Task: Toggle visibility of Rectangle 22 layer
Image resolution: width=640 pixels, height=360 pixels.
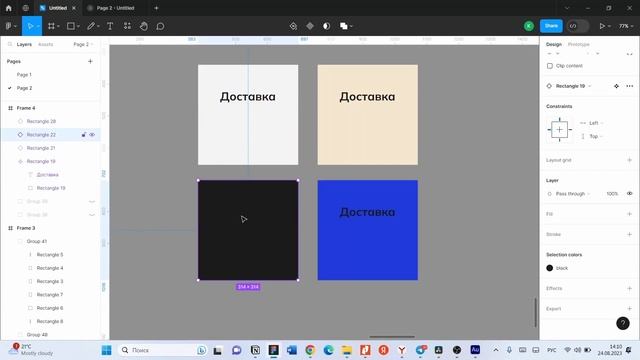Action: point(92,135)
